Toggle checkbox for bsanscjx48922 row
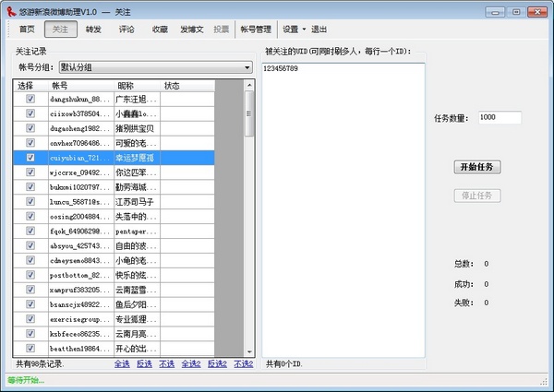The width and height of the screenshot is (554, 392). coord(30,304)
